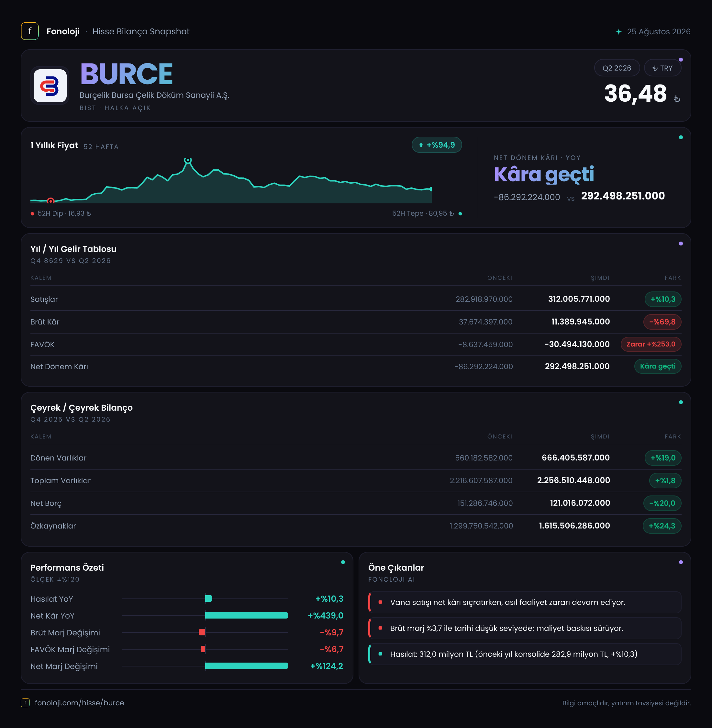
Task: Click the Toplam Varlıklar +%1,8 badge
Action: [665, 480]
